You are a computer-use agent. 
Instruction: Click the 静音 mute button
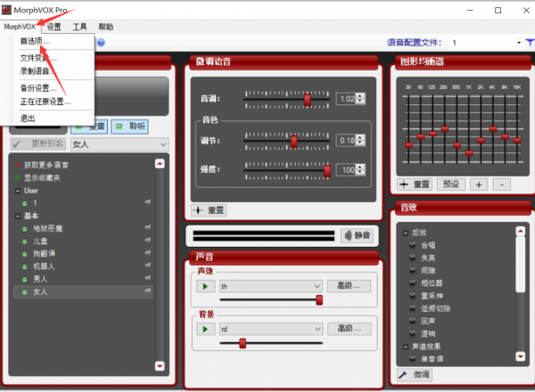tap(358, 235)
